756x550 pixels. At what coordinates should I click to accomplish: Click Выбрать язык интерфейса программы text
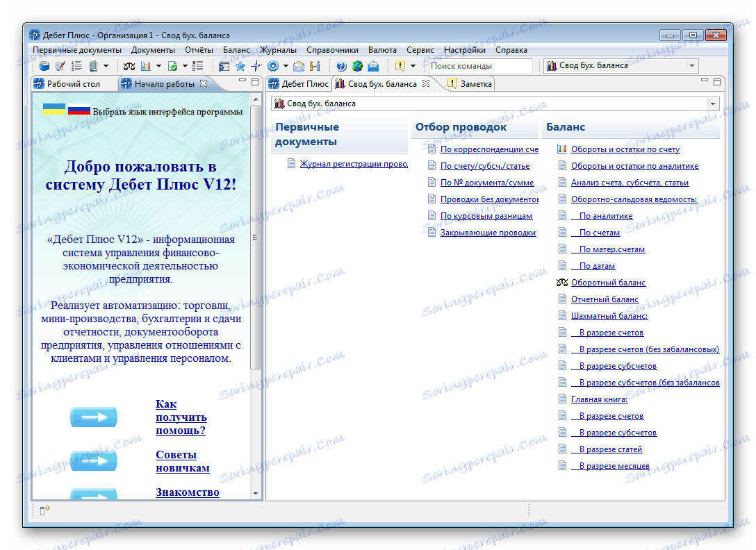point(167,112)
